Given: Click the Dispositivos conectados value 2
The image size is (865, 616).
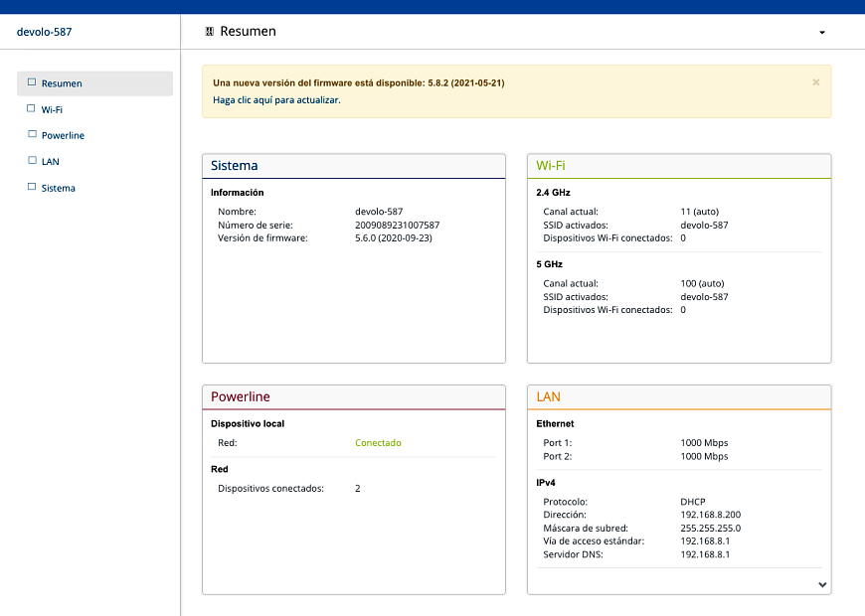Looking at the screenshot, I should (358, 489).
